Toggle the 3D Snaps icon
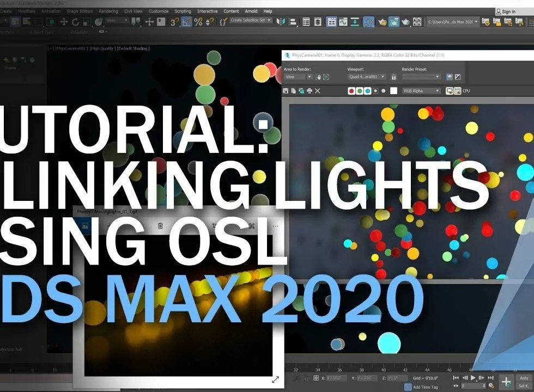 point(174,22)
